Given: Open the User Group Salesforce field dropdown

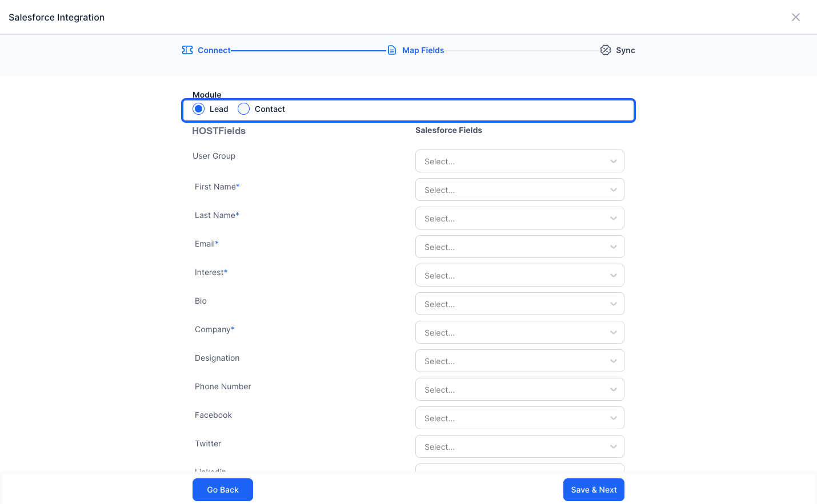Looking at the screenshot, I should coord(520,161).
